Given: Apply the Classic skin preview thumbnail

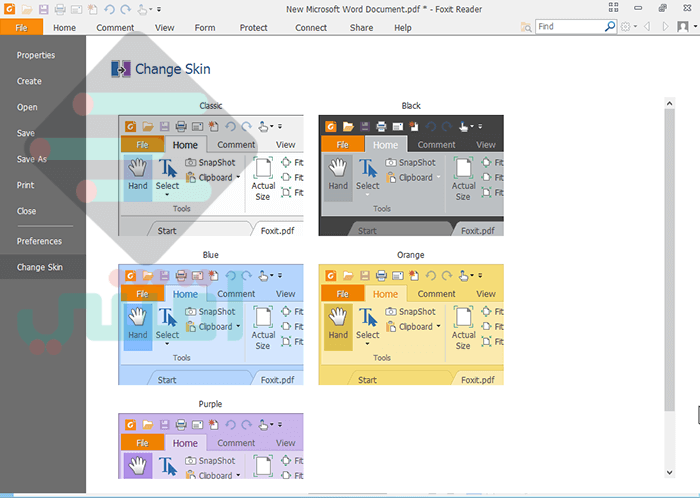Looking at the screenshot, I should pos(211,175).
